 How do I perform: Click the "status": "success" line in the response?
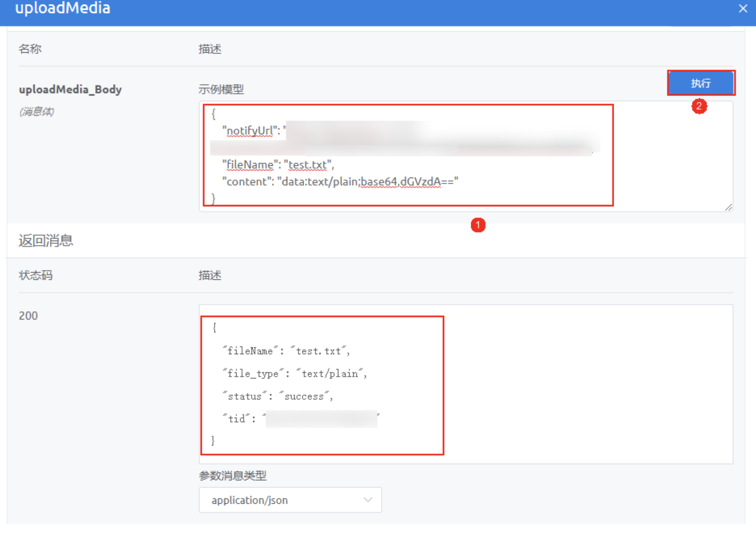tap(278, 396)
